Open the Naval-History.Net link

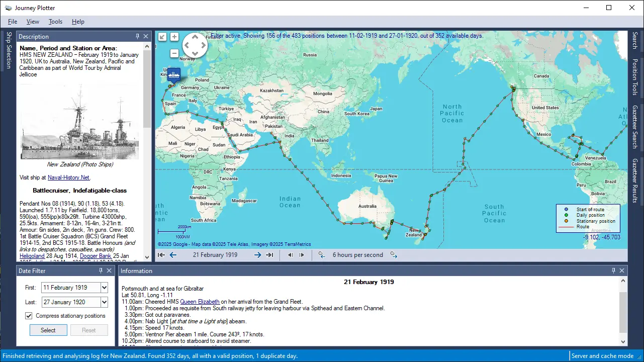[x=69, y=177]
